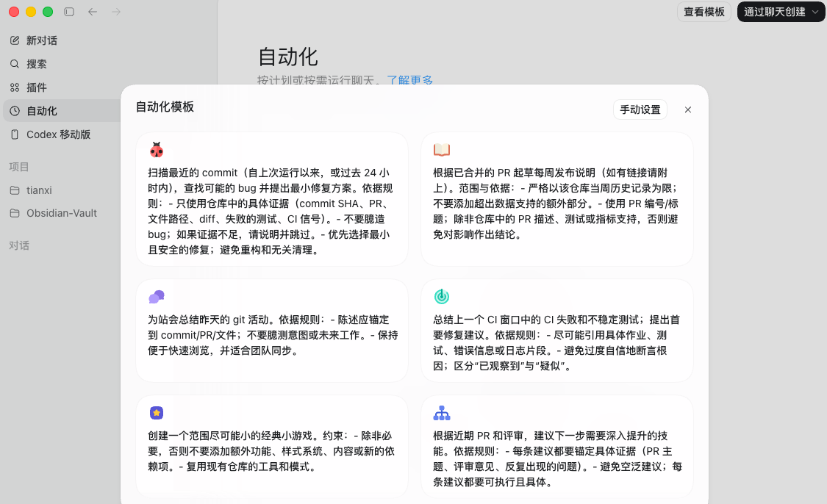Choose the 站会总结 git 活动 template

pyautogui.click(x=271, y=331)
